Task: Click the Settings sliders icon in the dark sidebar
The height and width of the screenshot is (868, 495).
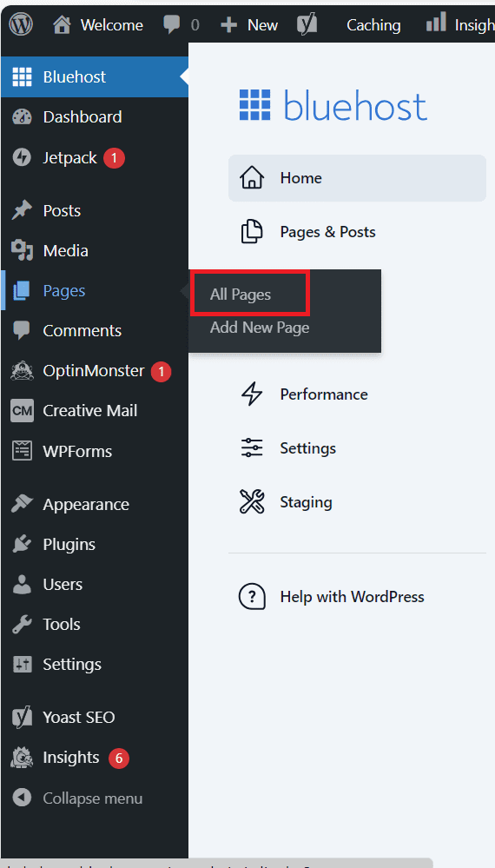Action: [22, 665]
